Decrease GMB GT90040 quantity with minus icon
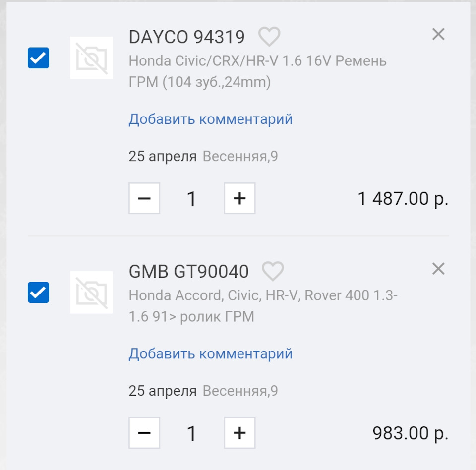 tap(144, 433)
